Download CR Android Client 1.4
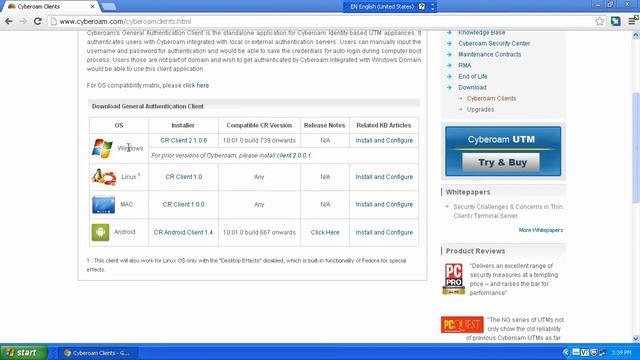640x360 pixels. 183,232
